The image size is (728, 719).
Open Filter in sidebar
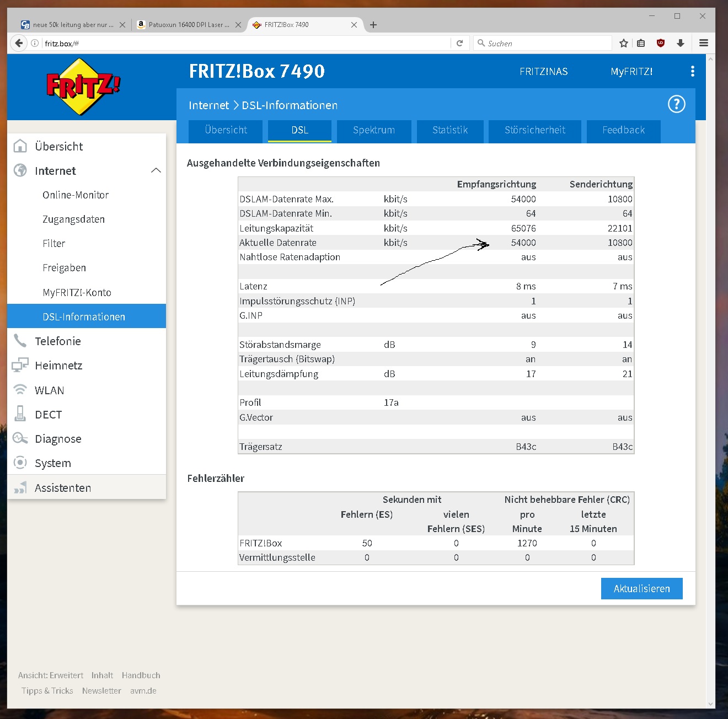coord(54,243)
